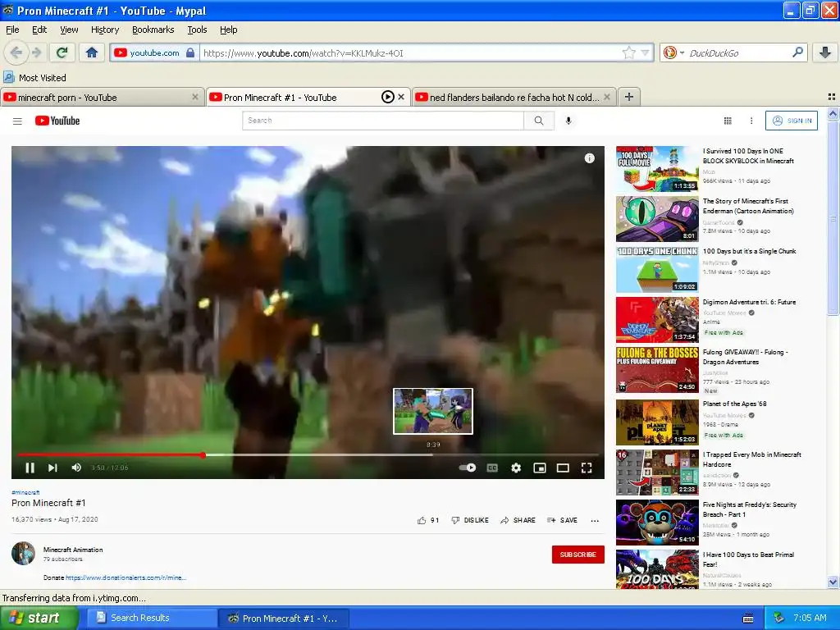Click the DISLIKE button
840x630 pixels.
pyautogui.click(x=470, y=520)
